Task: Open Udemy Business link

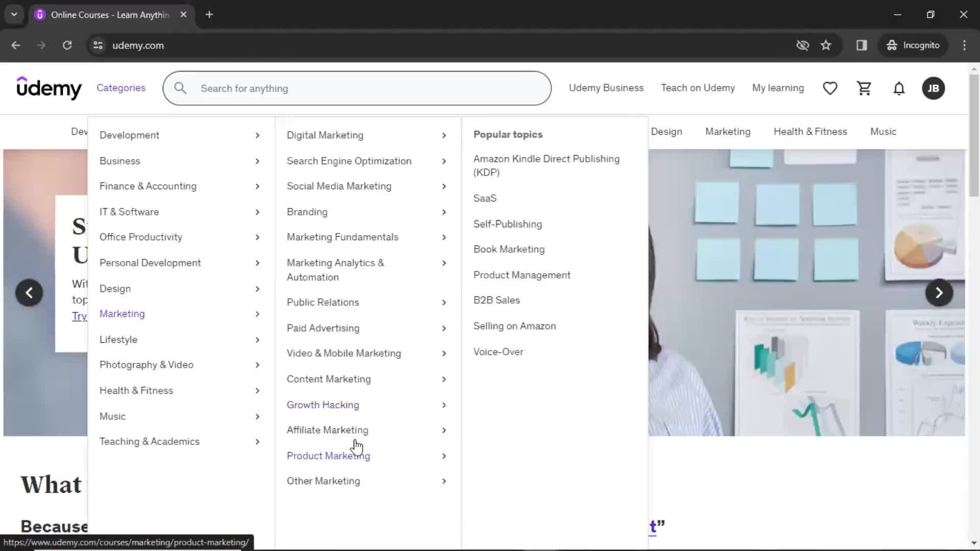Action: pos(606,88)
